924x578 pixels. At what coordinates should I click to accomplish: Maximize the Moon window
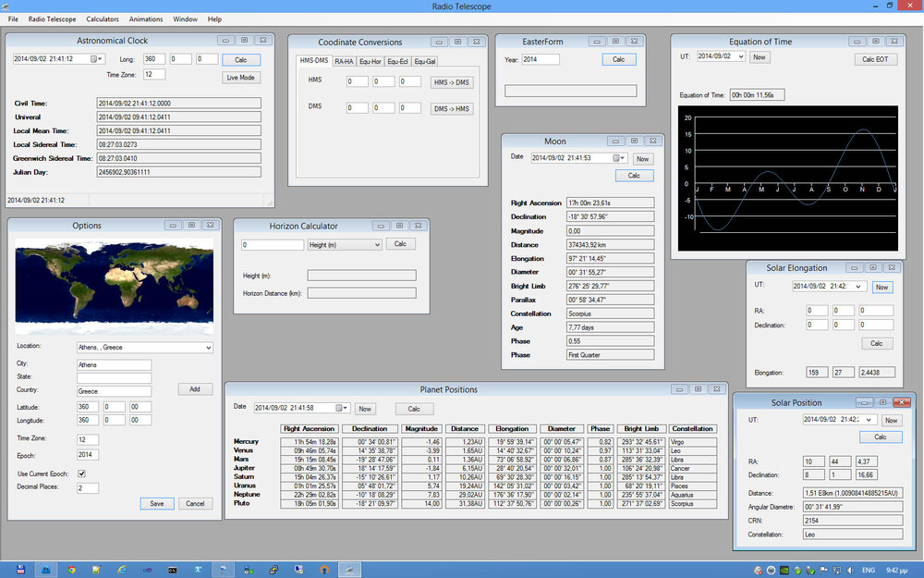pos(633,141)
